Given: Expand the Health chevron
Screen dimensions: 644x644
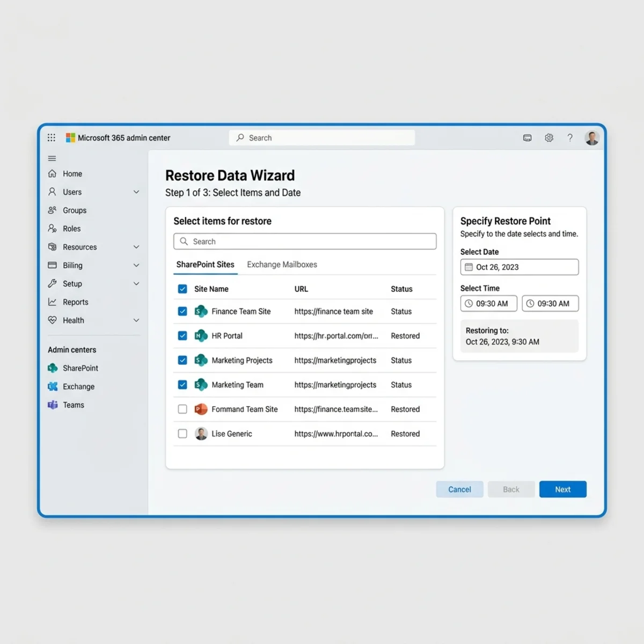Looking at the screenshot, I should [136, 320].
